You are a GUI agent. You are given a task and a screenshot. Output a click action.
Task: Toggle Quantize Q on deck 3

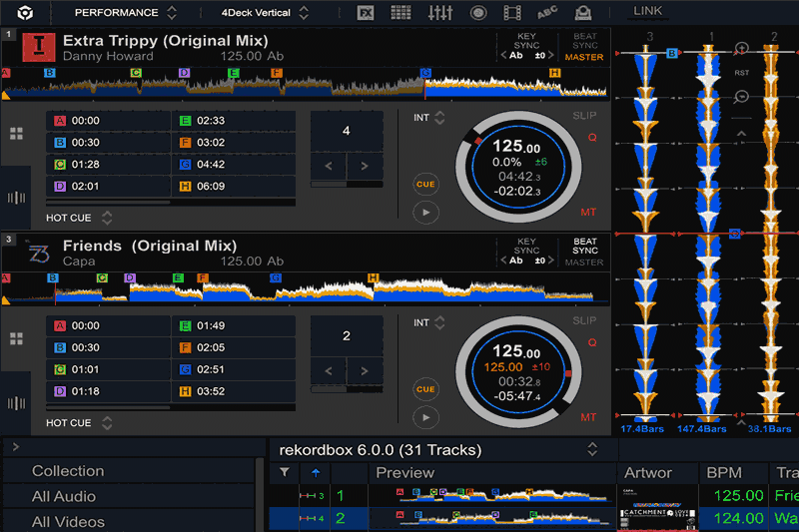pyautogui.click(x=592, y=342)
